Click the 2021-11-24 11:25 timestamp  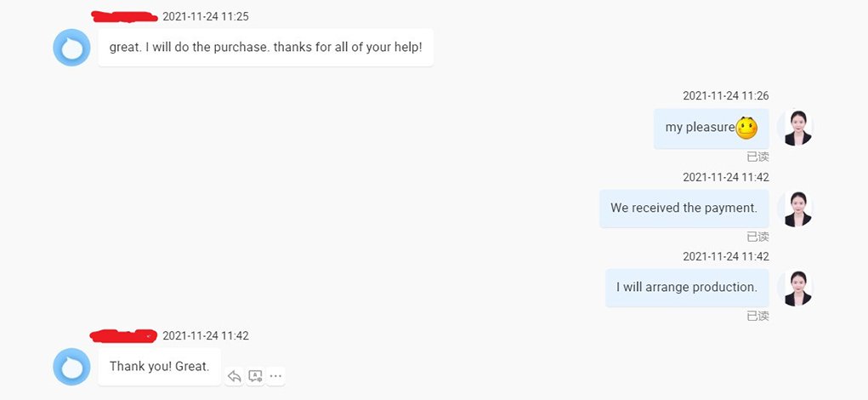(205, 16)
